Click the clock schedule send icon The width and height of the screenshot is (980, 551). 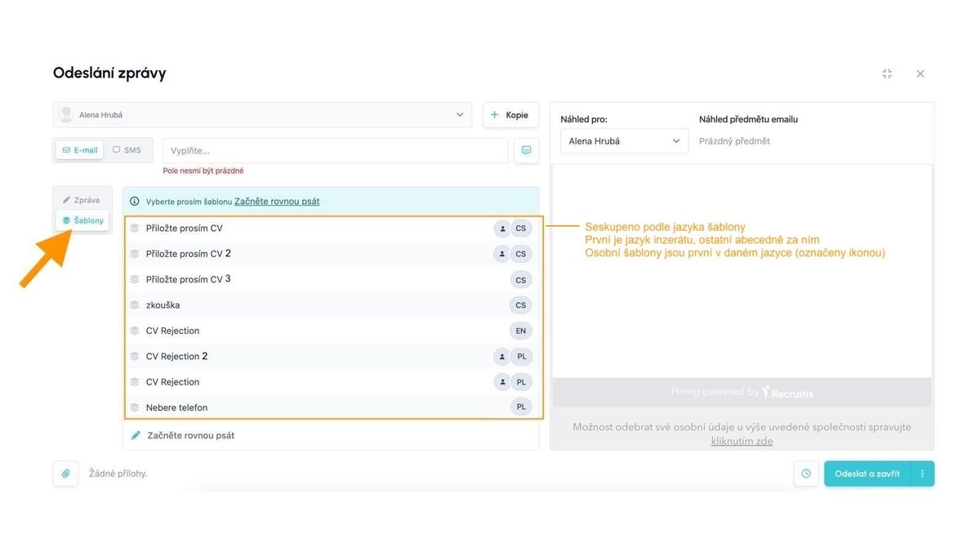[806, 473]
